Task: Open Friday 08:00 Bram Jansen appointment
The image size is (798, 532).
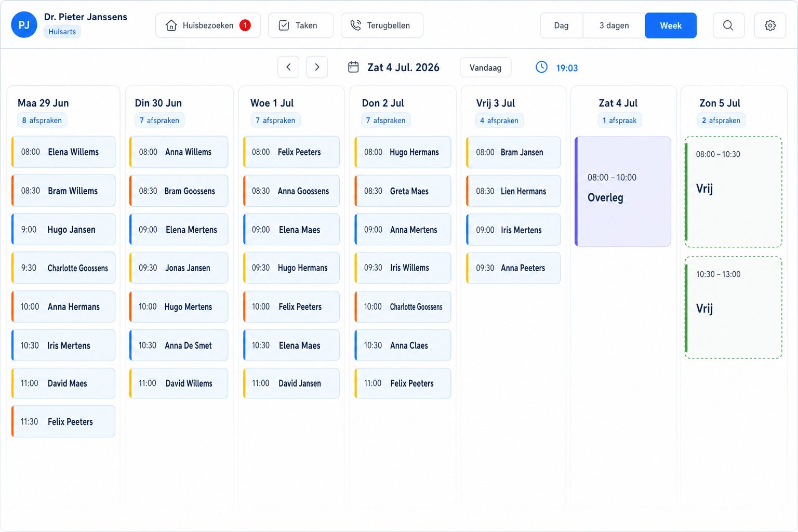Action: pyautogui.click(x=513, y=152)
